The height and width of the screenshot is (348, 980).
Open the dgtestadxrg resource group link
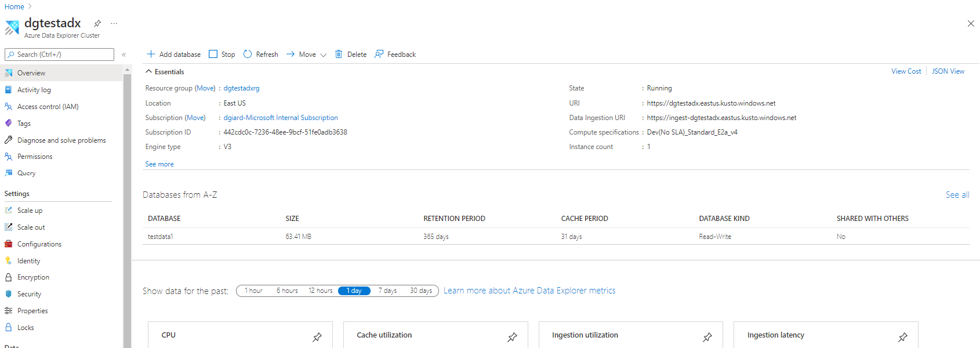click(x=241, y=88)
